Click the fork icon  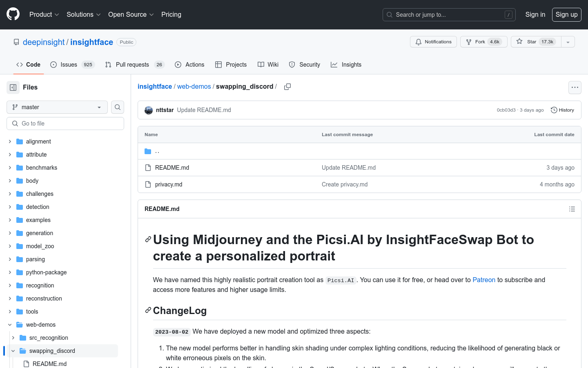469,42
